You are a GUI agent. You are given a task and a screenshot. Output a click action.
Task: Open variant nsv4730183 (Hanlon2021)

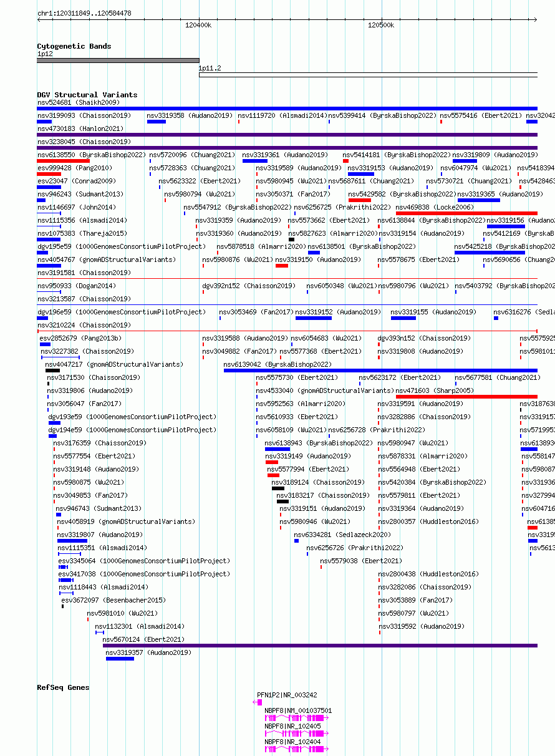(x=80, y=128)
